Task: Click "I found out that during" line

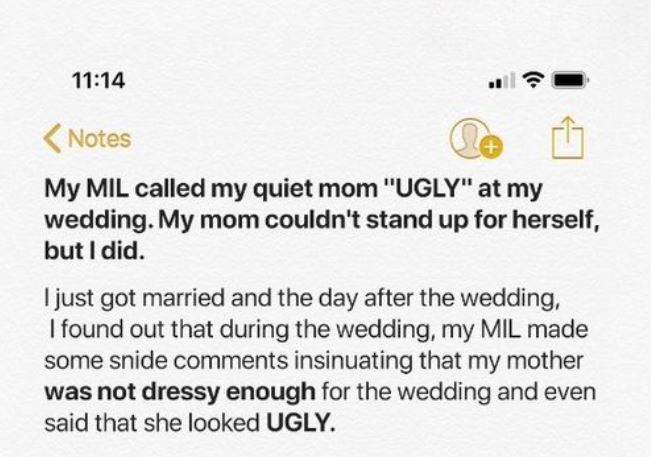Action: coord(319,330)
